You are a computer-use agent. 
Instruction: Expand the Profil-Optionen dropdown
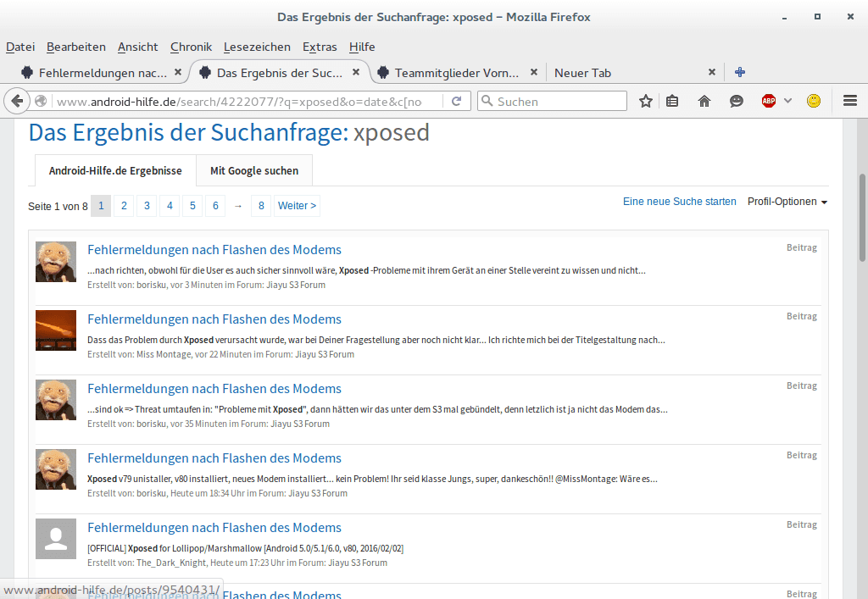787,202
